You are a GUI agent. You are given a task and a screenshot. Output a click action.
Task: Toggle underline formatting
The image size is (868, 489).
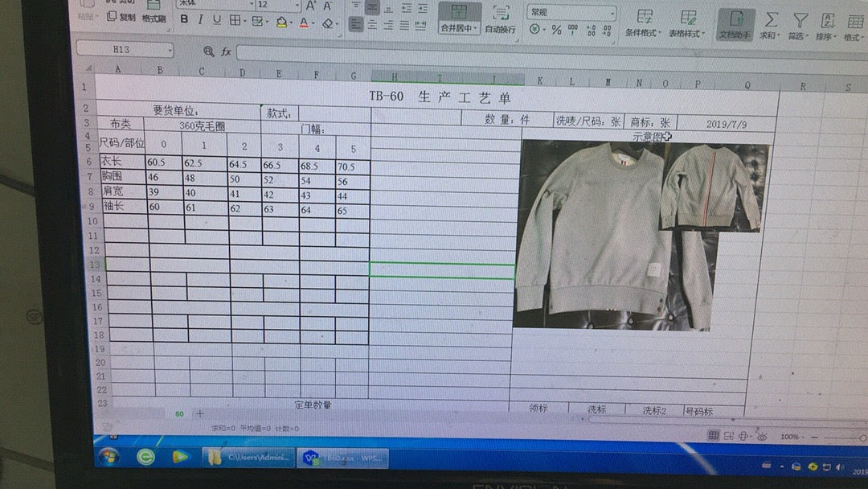[x=216, y=20]
